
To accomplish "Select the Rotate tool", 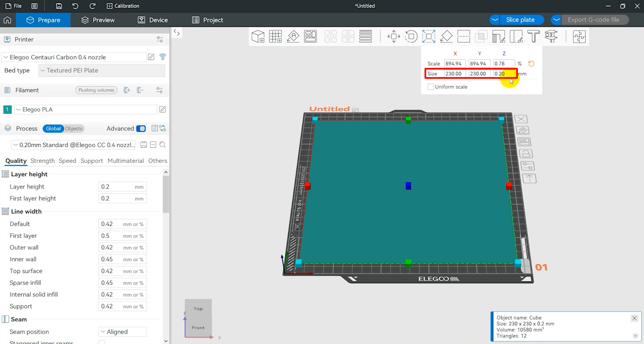I will [411, 36].
